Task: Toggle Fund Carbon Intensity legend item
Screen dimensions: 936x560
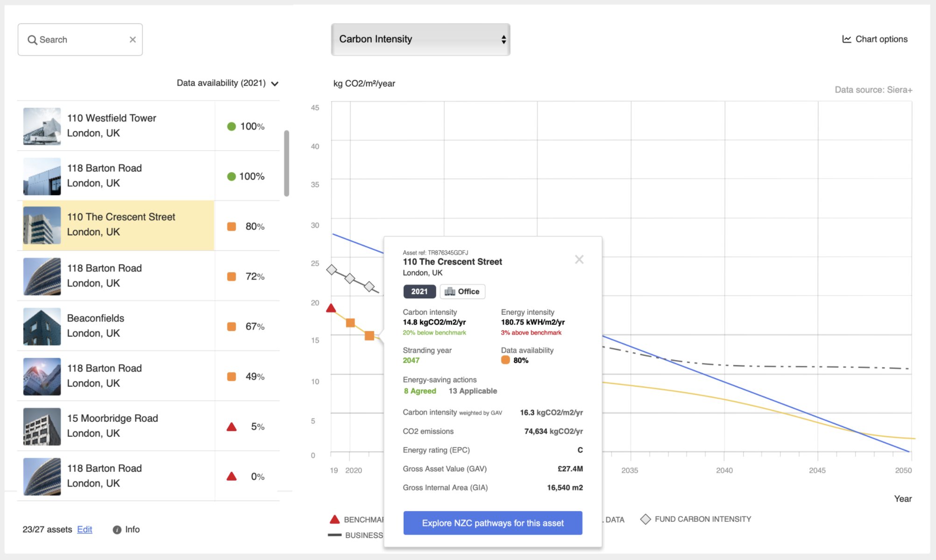Action: pyautogui.click(x=696, y=519)
